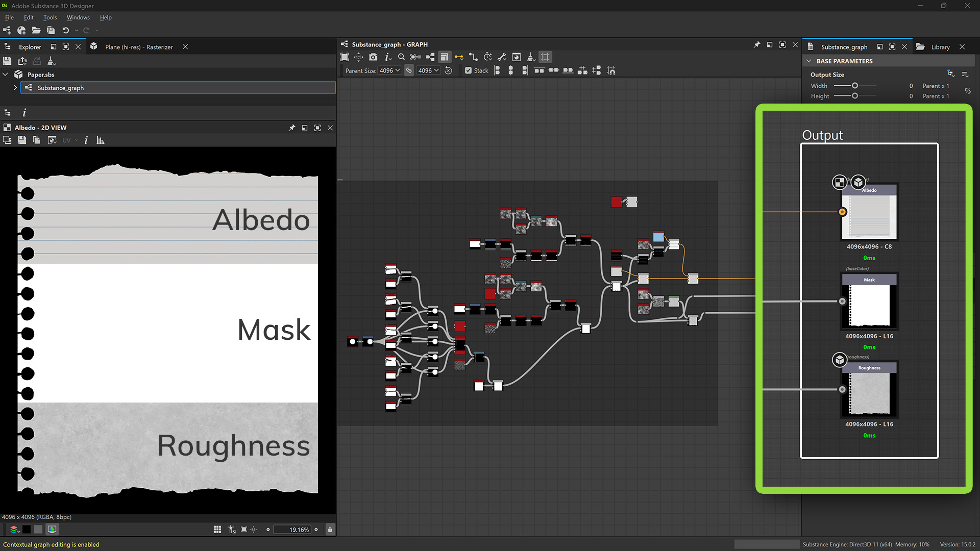
Task: Open the Windows menu
Action: (78, 17)
